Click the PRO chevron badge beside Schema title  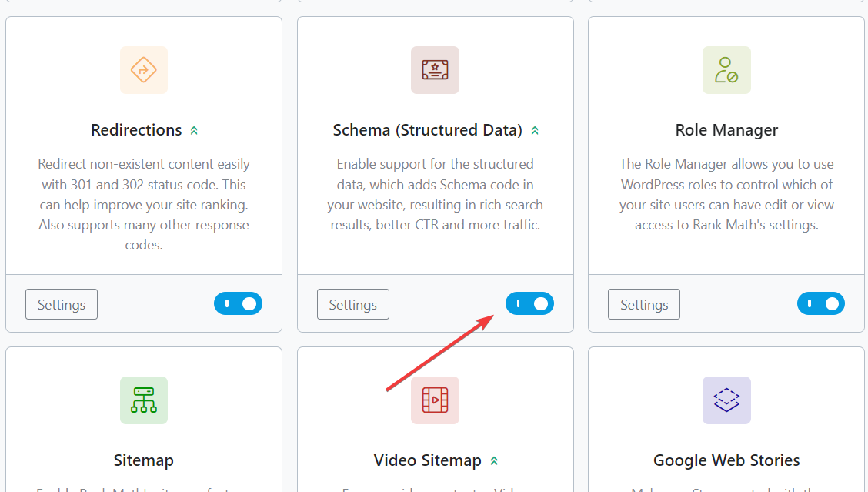(535, 131)
